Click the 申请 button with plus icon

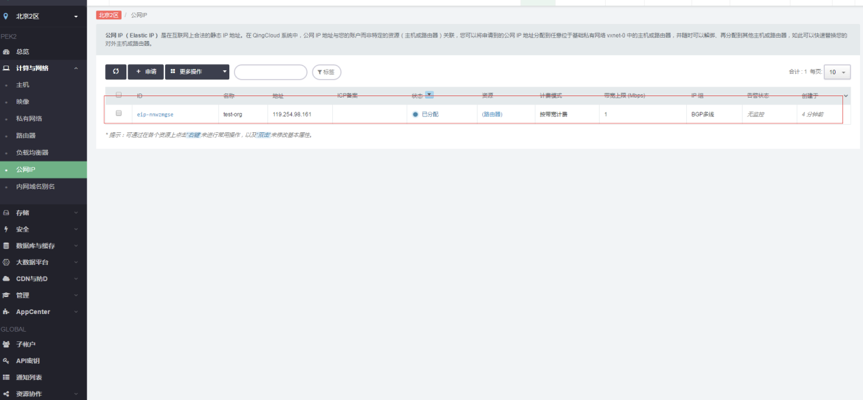145,72
